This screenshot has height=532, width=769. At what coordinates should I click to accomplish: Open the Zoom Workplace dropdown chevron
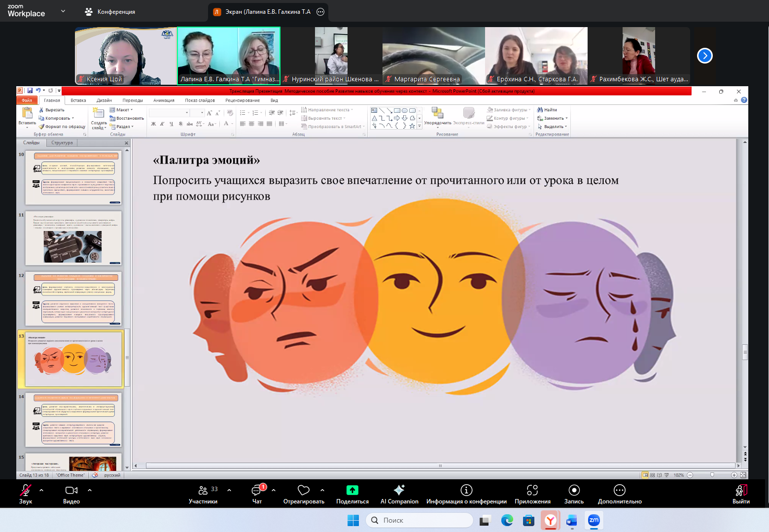coord(63,11)
